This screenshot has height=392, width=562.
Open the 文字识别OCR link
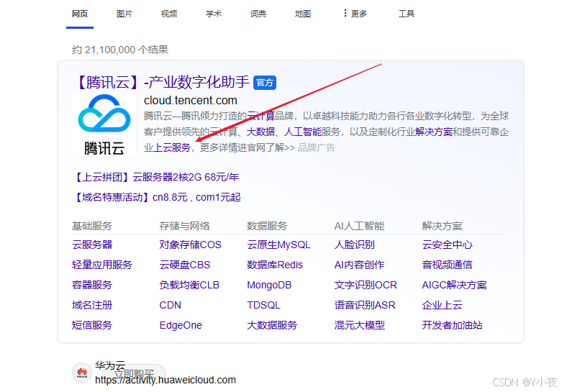click(x=366, y=285)
